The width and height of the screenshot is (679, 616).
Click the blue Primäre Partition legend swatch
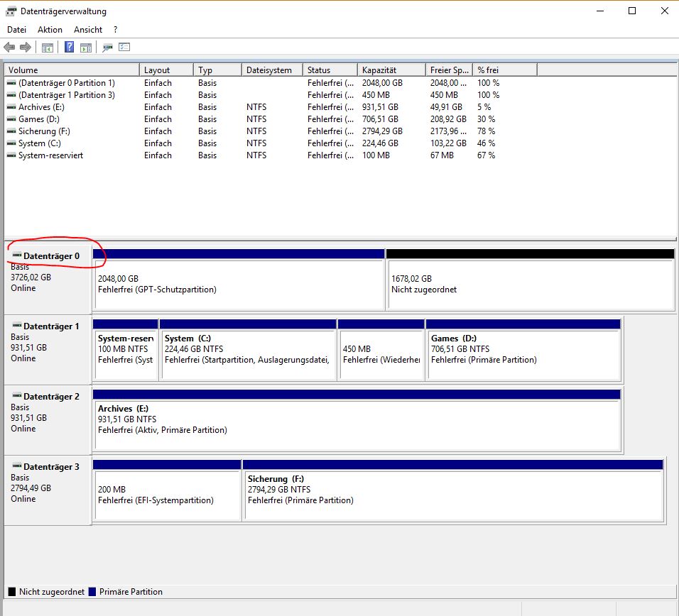click(x=92, y=592)
